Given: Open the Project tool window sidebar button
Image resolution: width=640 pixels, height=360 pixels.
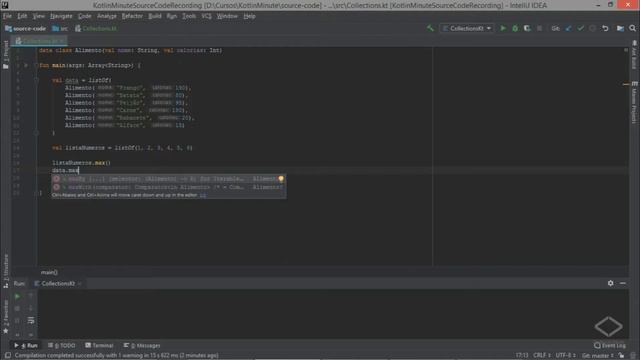Looking at the screenshot, I should click(6, 55).
